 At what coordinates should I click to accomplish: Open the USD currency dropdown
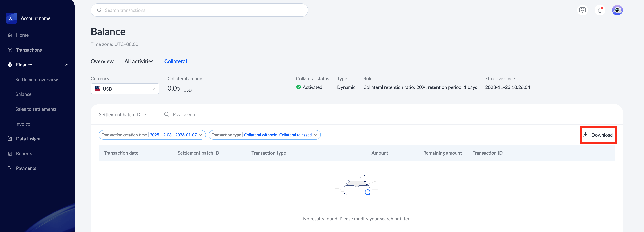(x=125, y=89)
